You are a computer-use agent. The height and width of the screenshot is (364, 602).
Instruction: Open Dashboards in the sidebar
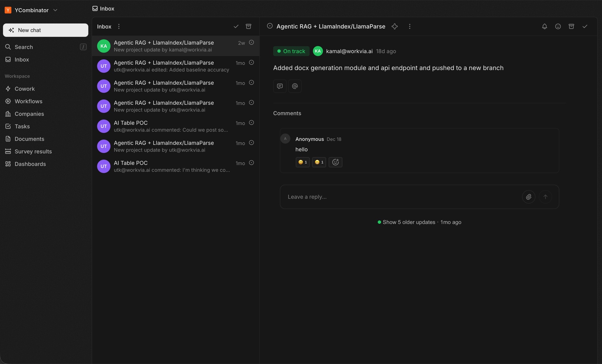click(x=46, y=164)
